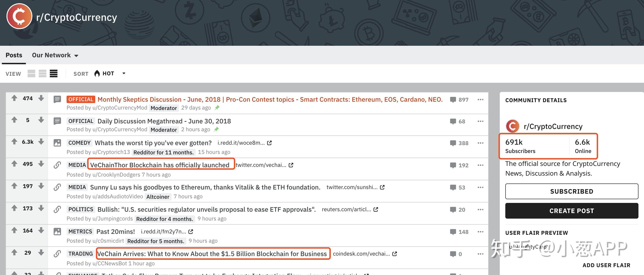Open comments on VeChainThor post (192)

point(459,165)
